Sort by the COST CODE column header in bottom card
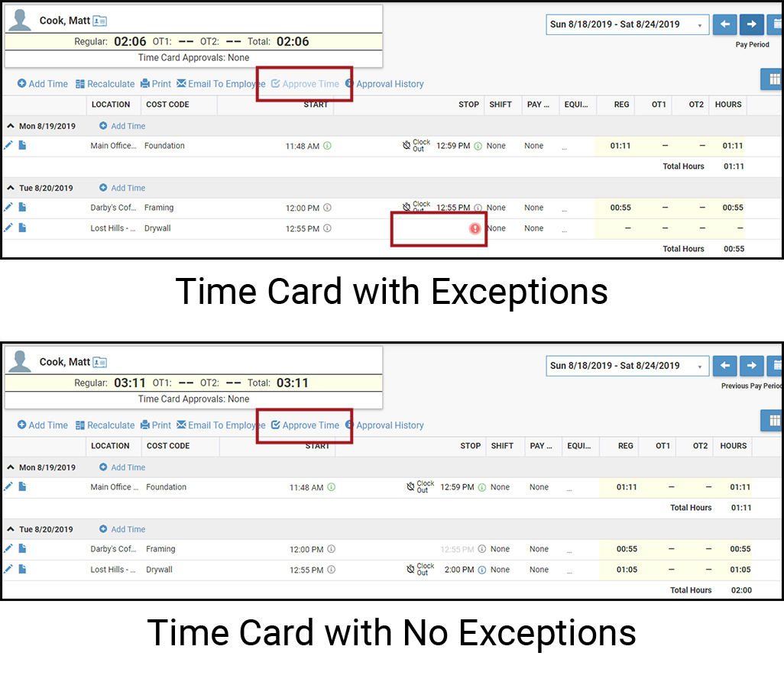 tap(168, 446)
